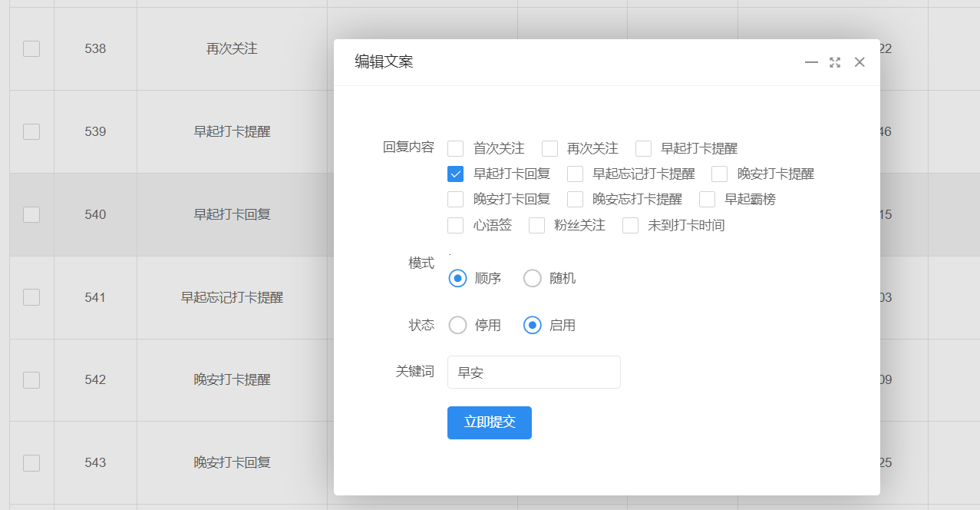Click 晚安打卡提醒 cell in row 542
Screen dimensions: 980x510
click(x=232, y=379)
